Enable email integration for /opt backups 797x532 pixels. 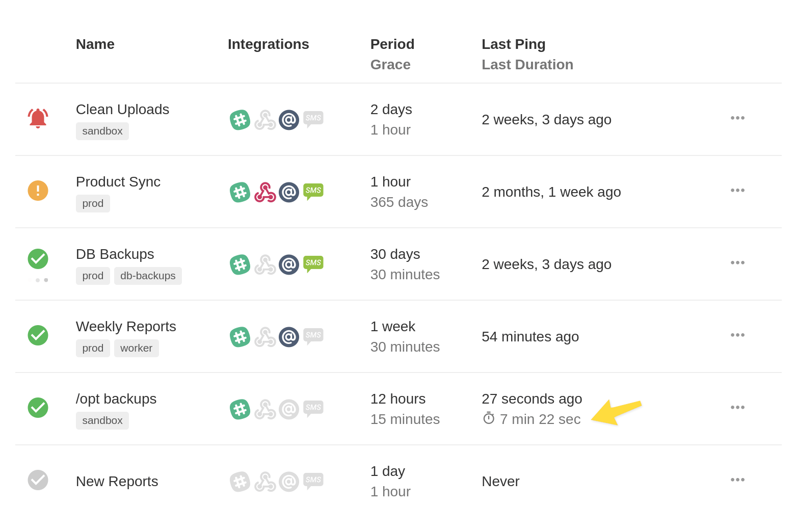point(289,409)
